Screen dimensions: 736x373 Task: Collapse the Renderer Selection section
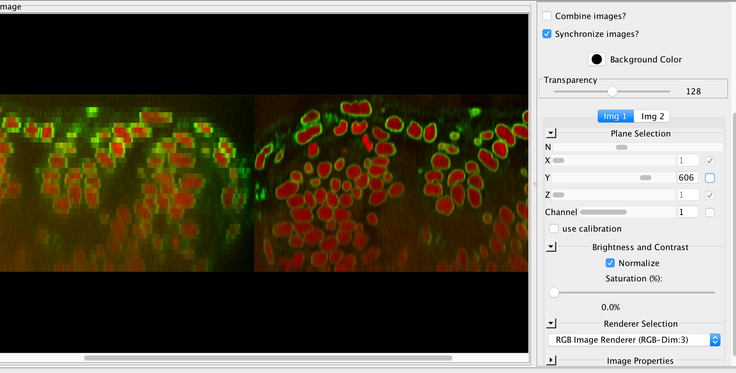(x=551, y=323)
